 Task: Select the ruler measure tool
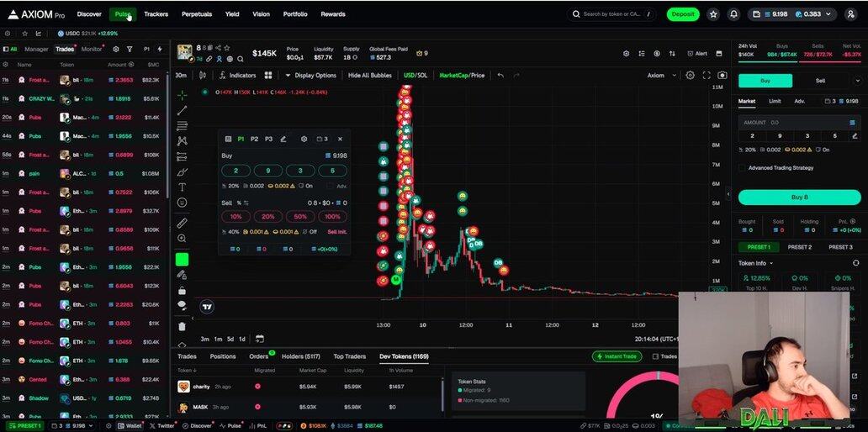(x=182, y=223)
